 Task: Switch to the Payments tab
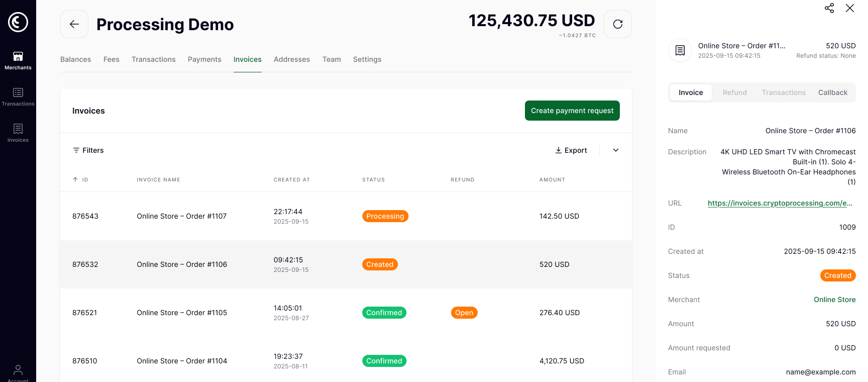[204, 59]
